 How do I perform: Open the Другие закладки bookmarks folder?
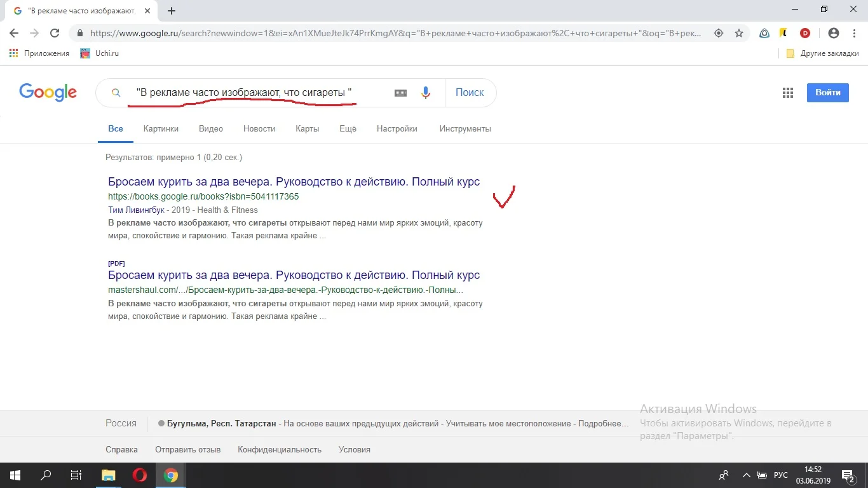(822, 53)
